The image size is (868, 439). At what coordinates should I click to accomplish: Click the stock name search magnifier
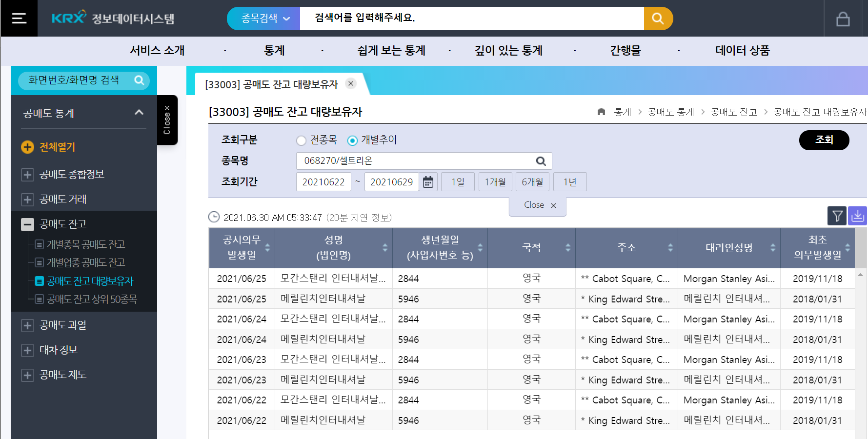click(x=541, y=161)
